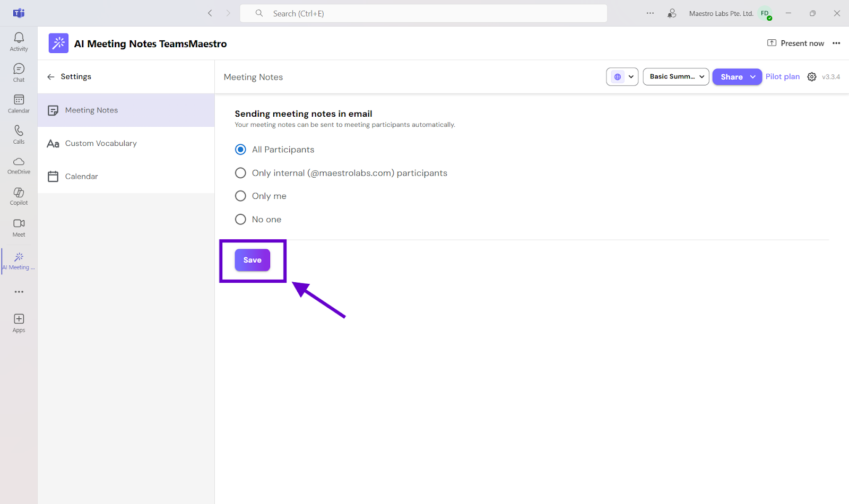
Task: Click the Save button
Action: click(253, 260)
